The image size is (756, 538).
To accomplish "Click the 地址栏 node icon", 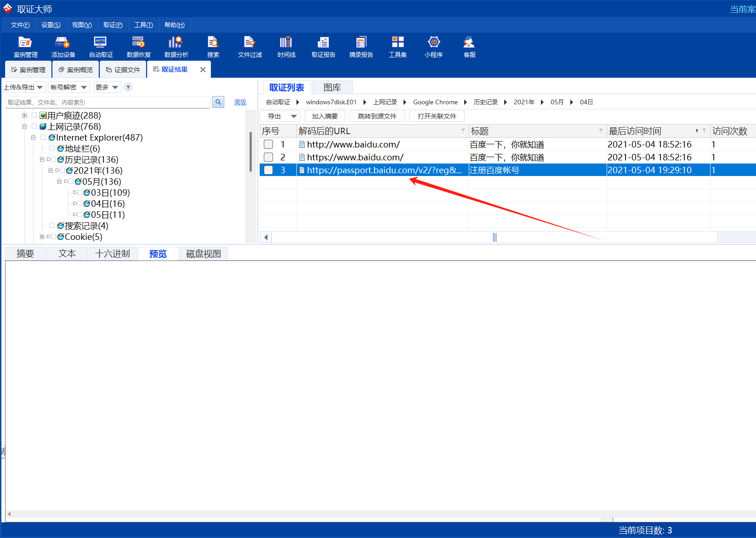I will tap(61, 148).
